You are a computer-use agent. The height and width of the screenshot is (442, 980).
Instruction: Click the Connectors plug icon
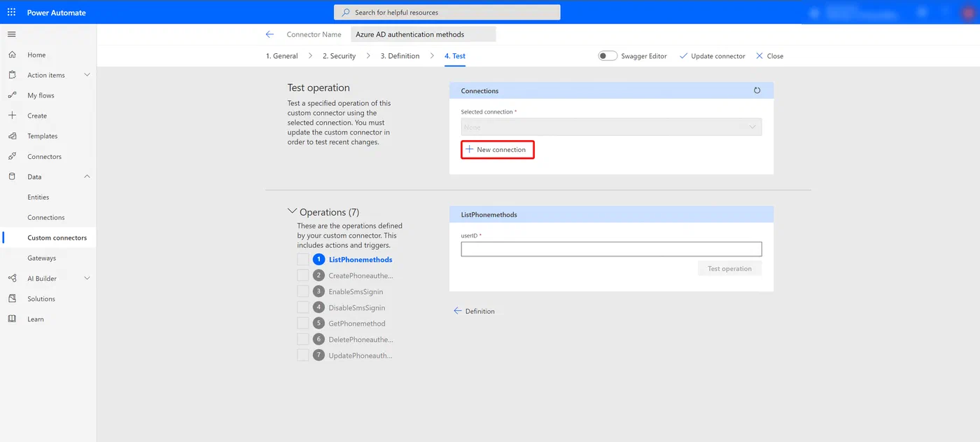point(12,156)
